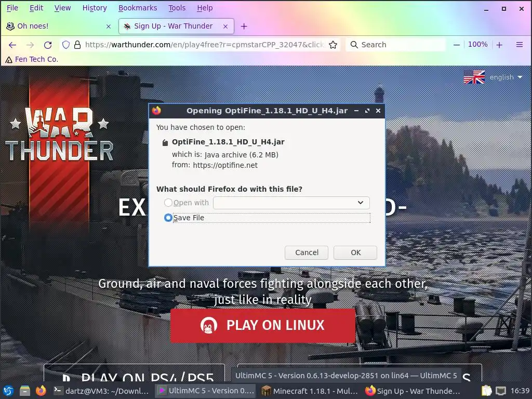Close the Sign Up - War Thunder tab
532x399 pixels.
click(225, 26)
